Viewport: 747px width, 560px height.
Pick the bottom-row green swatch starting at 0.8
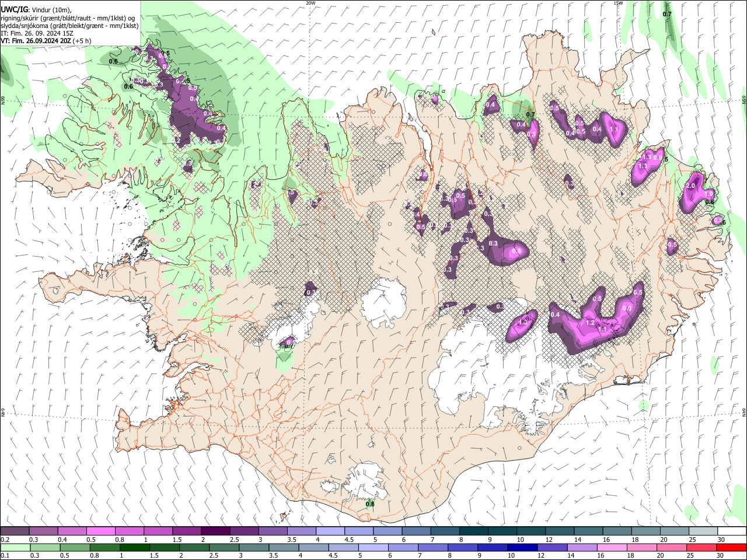click(x=104, y=547)
